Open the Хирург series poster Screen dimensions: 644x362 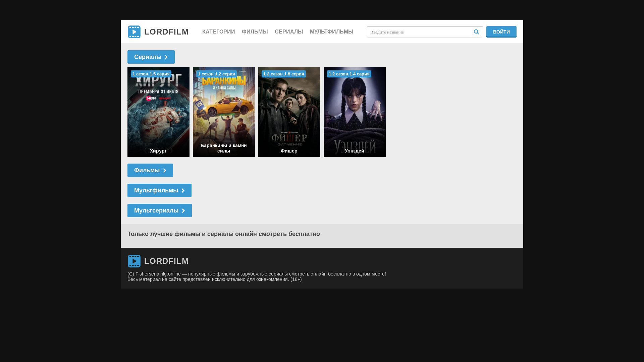click(158, 112)
